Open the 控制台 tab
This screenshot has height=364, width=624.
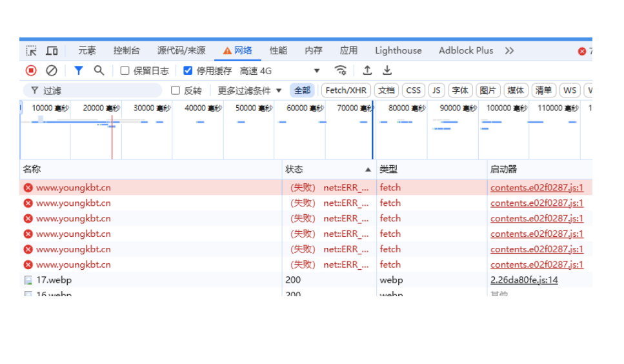tap(126, 50)
